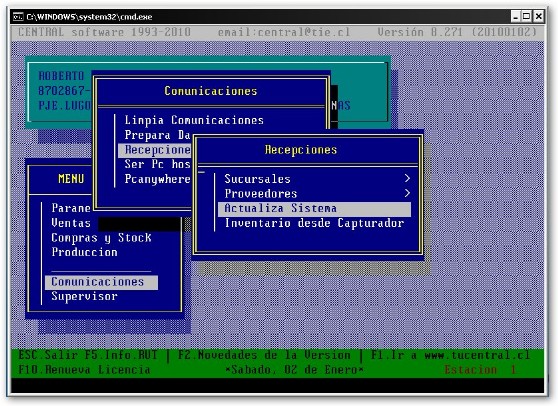Screen dimensions: 558x406
Task: Click the Recepciones window title
Action: point(301,150)
